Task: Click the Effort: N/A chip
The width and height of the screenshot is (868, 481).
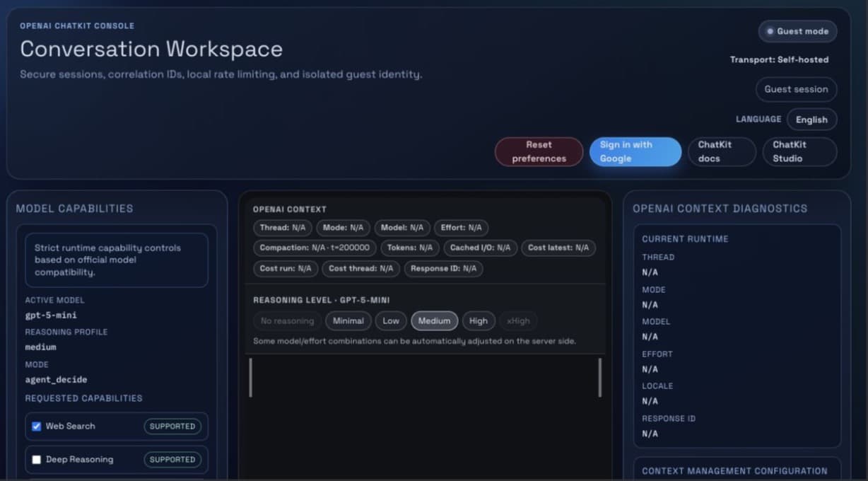Action: point(461,228)
